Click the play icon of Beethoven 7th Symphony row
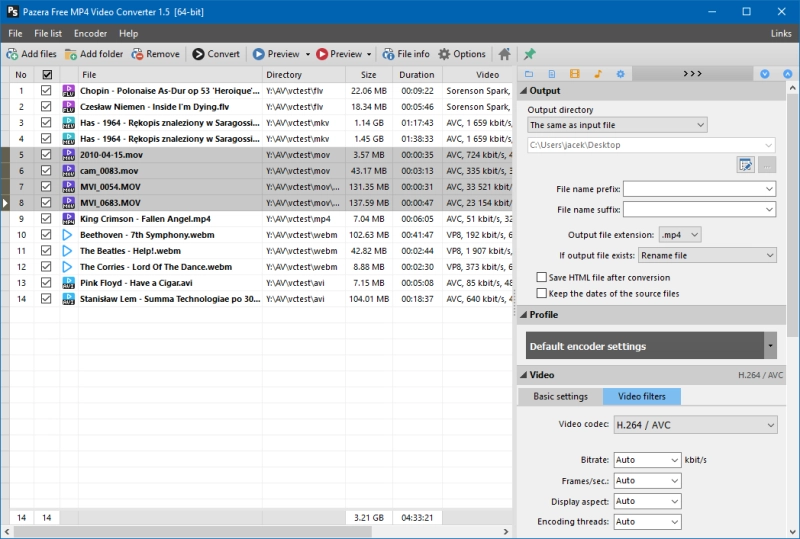Screen dimensions: 800x539 (x=67, y=235)
